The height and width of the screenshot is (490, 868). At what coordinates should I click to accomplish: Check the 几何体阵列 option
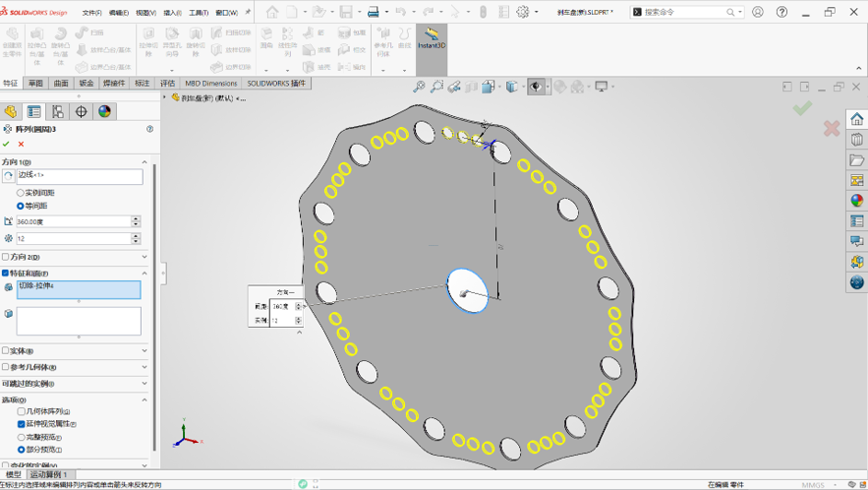(21, 411)
